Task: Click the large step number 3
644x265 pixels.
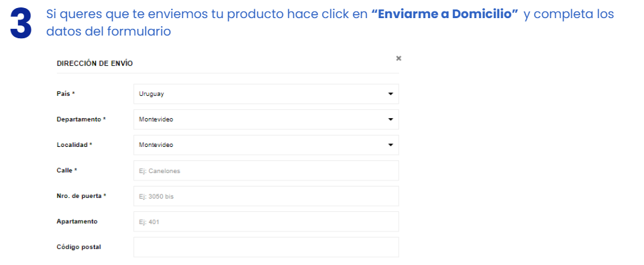Action: coord(21,24)
